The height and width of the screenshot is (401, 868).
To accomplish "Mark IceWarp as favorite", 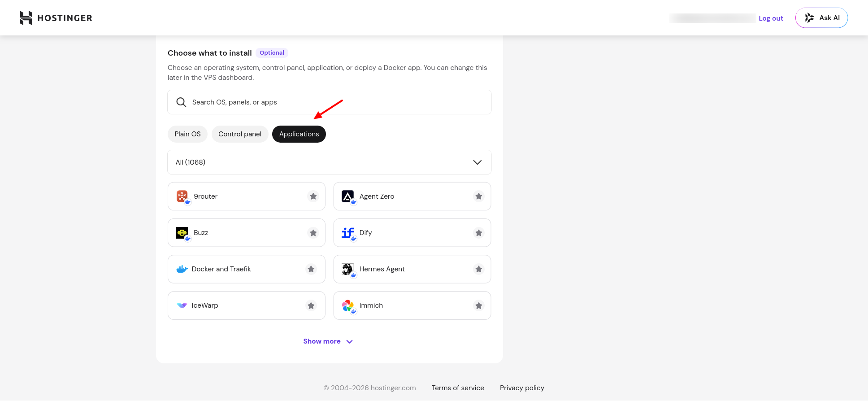I will (x=311, y=305).
